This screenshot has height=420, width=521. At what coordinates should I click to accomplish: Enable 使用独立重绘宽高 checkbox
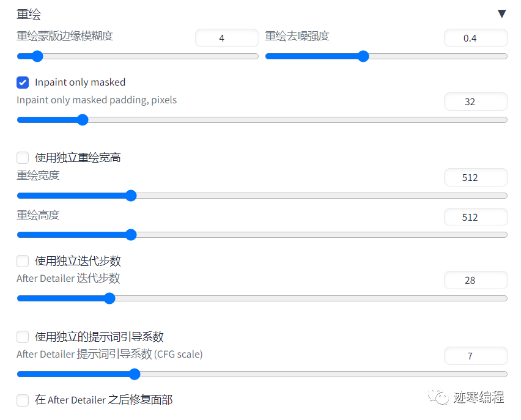click(x=23, y=158)
